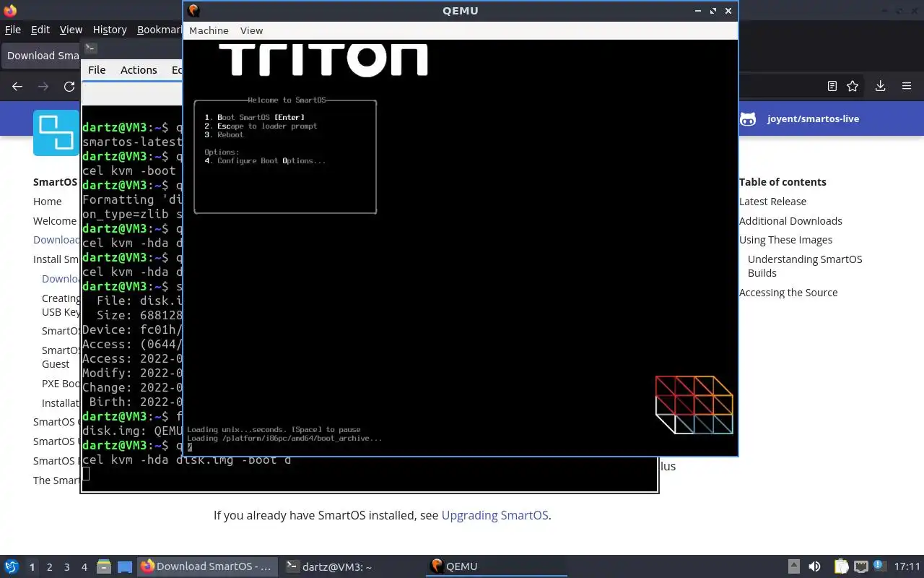The height and width of the screenshot is (578, 924).
Task: Click the 'Boot SmartOS [Enter]' menu line
Action: click(x=254, y=117)
